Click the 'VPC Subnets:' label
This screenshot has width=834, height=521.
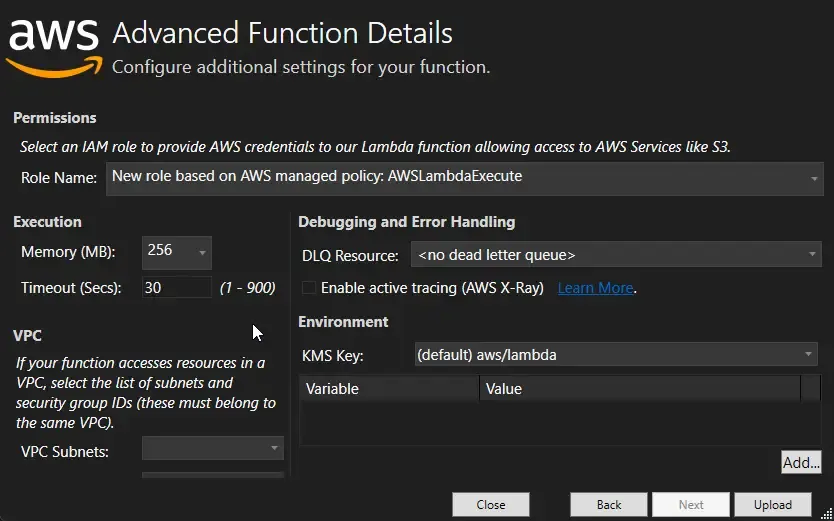65,451
